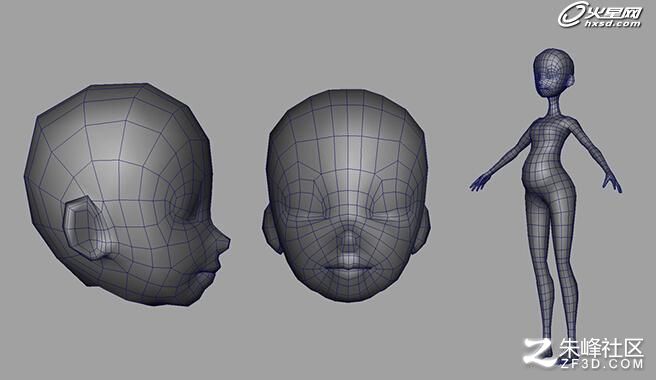Open the hxsd.com watermark link
Image resolution: width=656 pixels, height=380 pixels.
(x=612, y=24)
